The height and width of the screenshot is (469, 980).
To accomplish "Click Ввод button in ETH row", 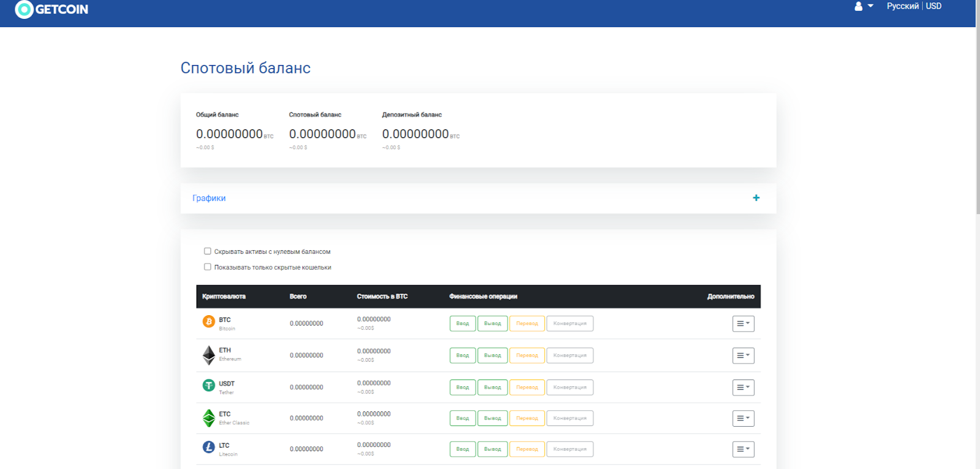I will [462, 356].
